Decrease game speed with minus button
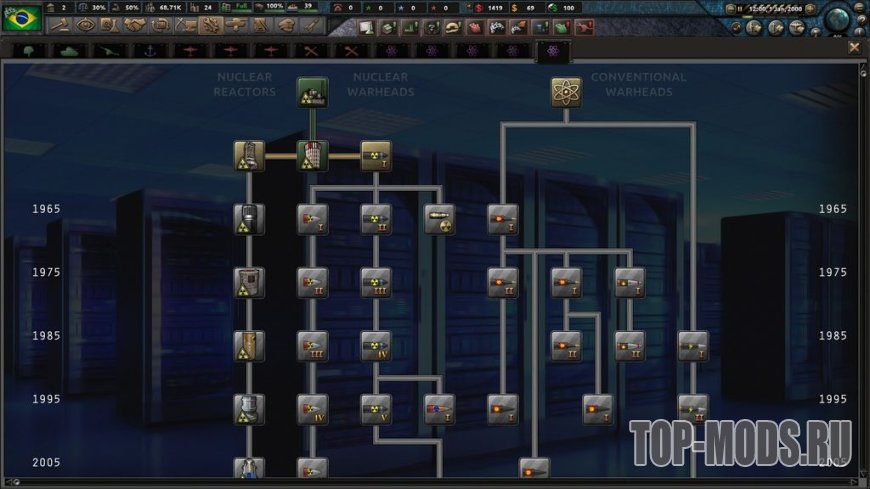This screenshot has width=870, height=489. tap(731, 9)
